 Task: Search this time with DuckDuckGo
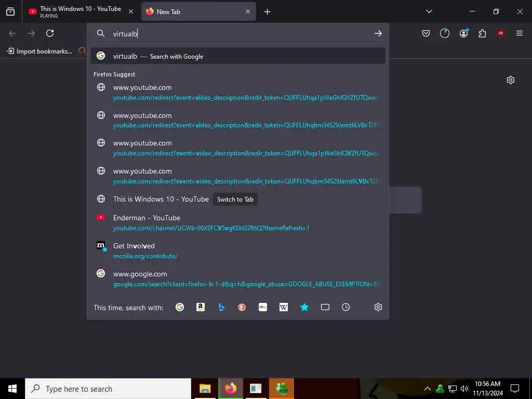pos(242,307)
